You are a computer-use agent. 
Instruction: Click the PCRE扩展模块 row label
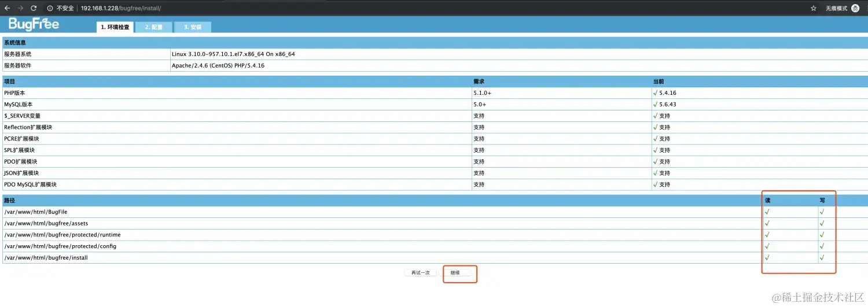(21, 139)
